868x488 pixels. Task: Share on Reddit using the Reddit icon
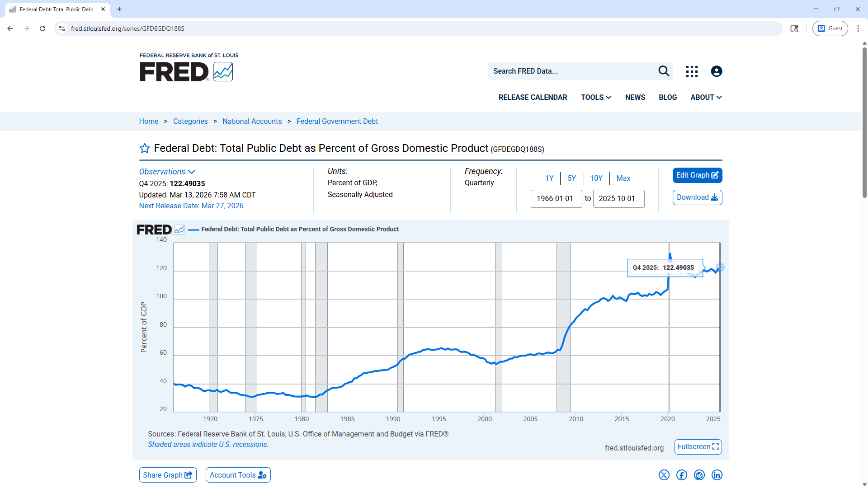(699, 475)
